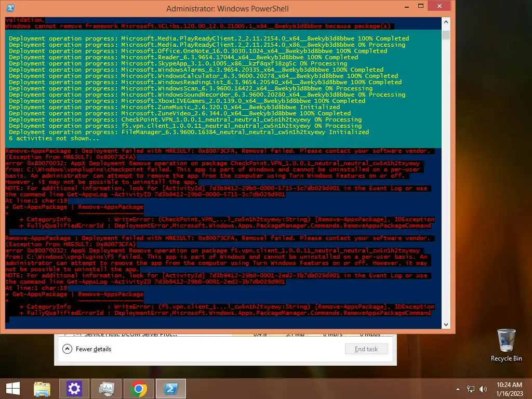Click the CheckPoint.VPN error 0x80070032 line
Viewport: 532px width, 399px height.
[x=212, y=163]
